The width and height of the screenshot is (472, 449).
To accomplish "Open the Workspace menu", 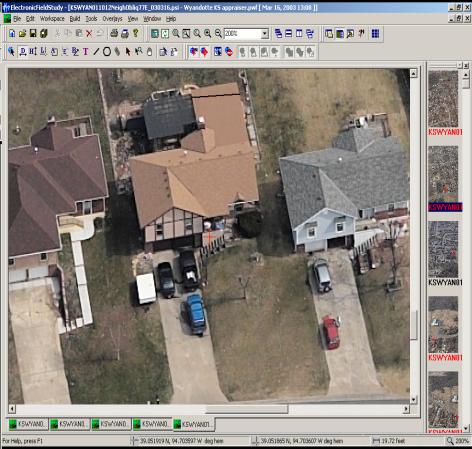I will pos(52,19).
